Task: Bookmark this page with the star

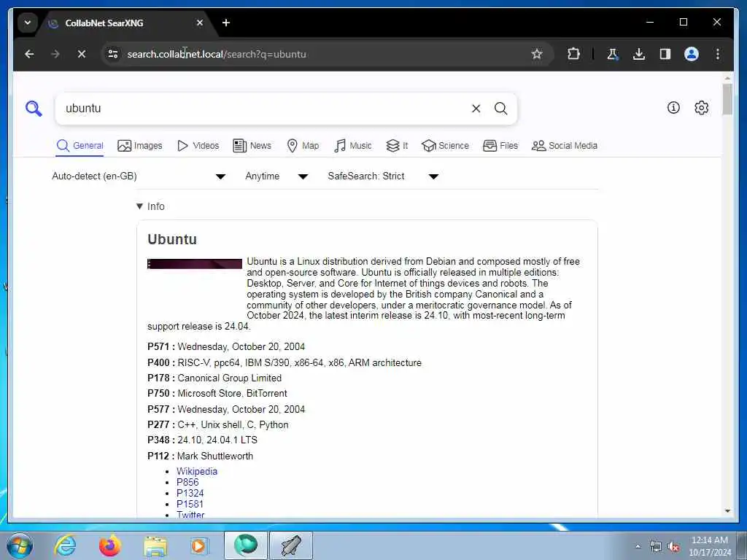Action: click(x=537, y=54)
